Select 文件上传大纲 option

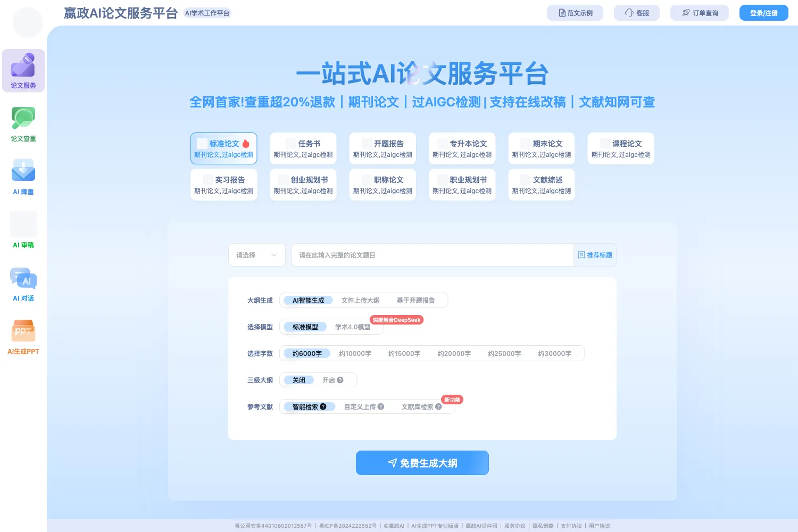[x=361, y=300]
